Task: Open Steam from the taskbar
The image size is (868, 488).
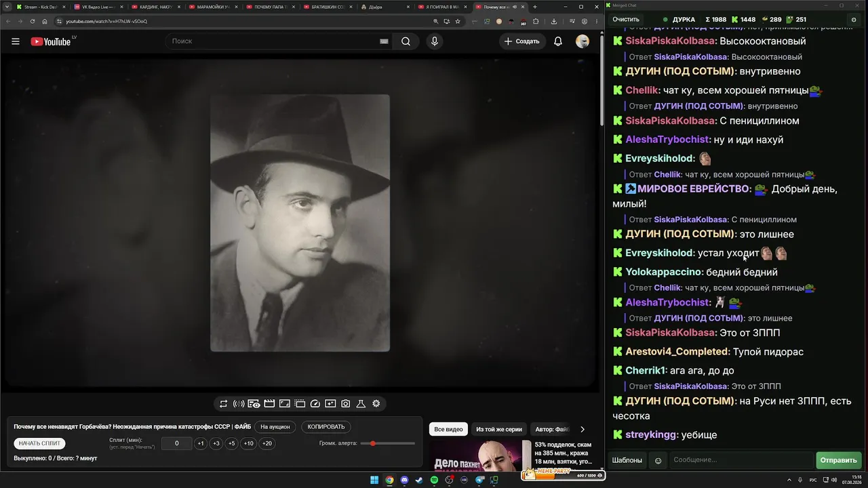Action: [x=419, y=481]
